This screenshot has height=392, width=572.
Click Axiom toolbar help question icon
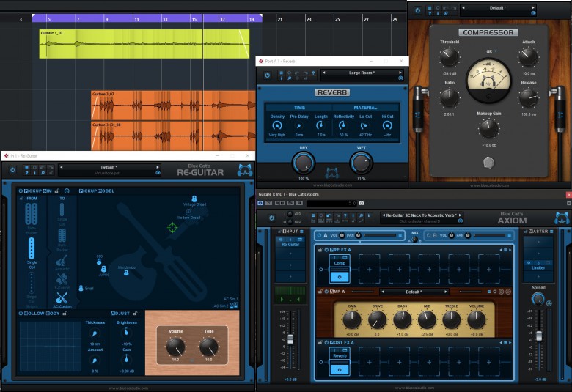click(345, 215)
